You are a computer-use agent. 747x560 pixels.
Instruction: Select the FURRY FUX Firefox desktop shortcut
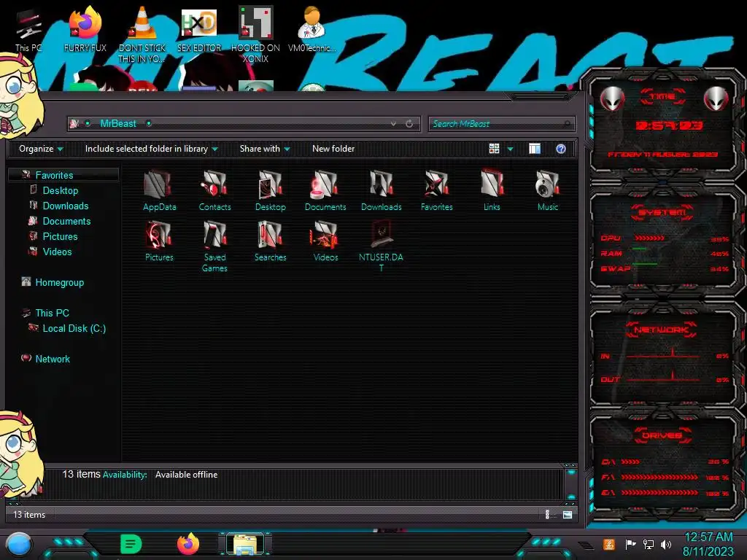pyautogui.click(x=85, y=29)
